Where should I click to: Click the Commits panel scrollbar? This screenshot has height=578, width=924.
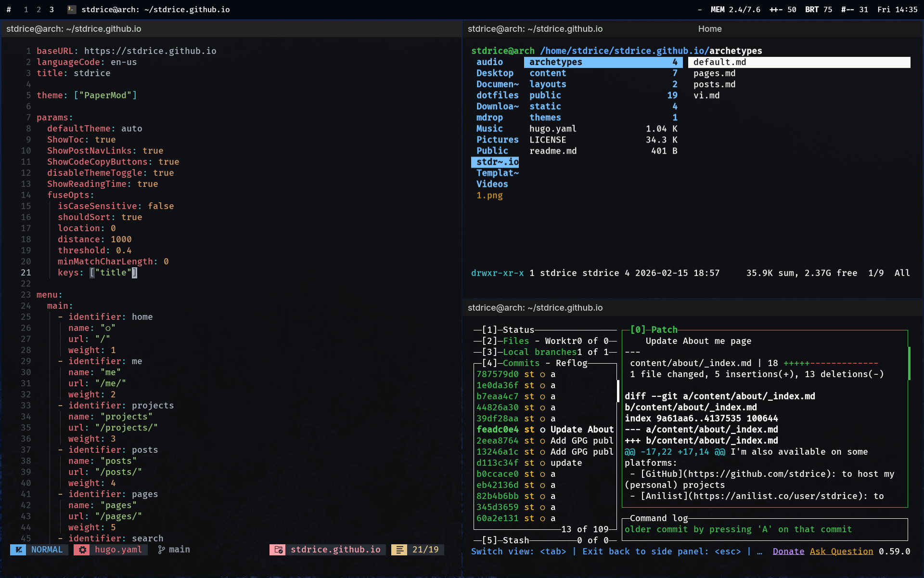click(x=617, y=391)
